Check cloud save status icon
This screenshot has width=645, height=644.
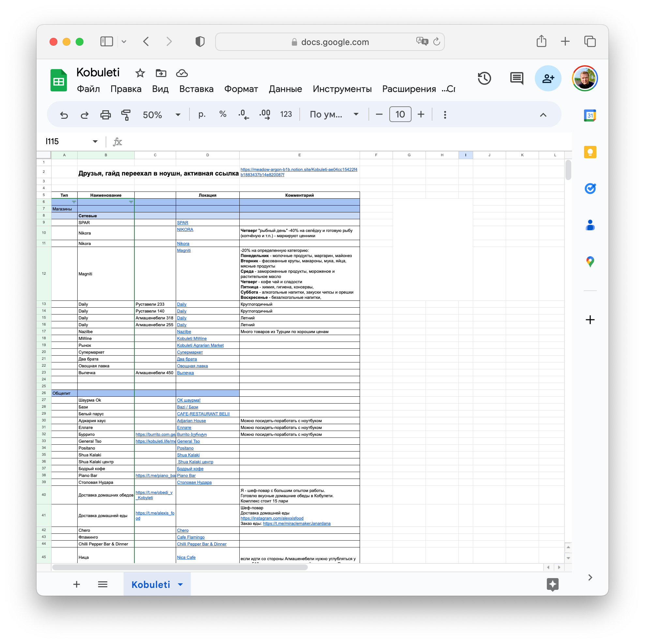[x=182, y=73]
